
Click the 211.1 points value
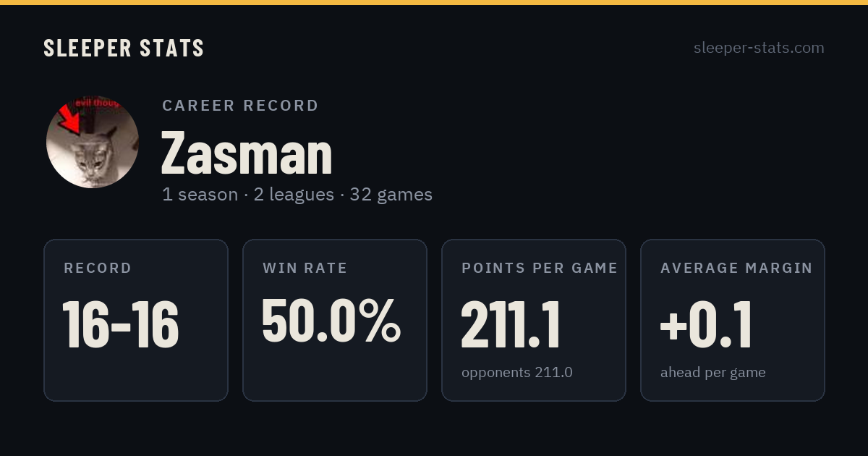(x=511, y=325)
